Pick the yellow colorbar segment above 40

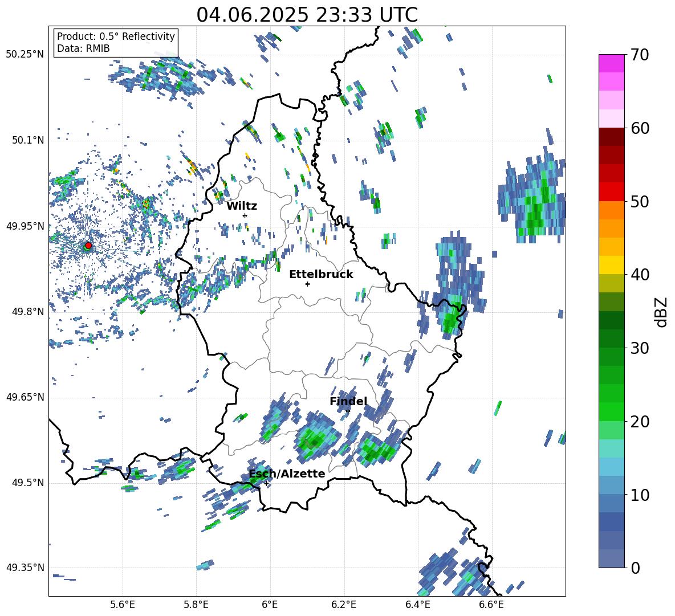point(611,265)
